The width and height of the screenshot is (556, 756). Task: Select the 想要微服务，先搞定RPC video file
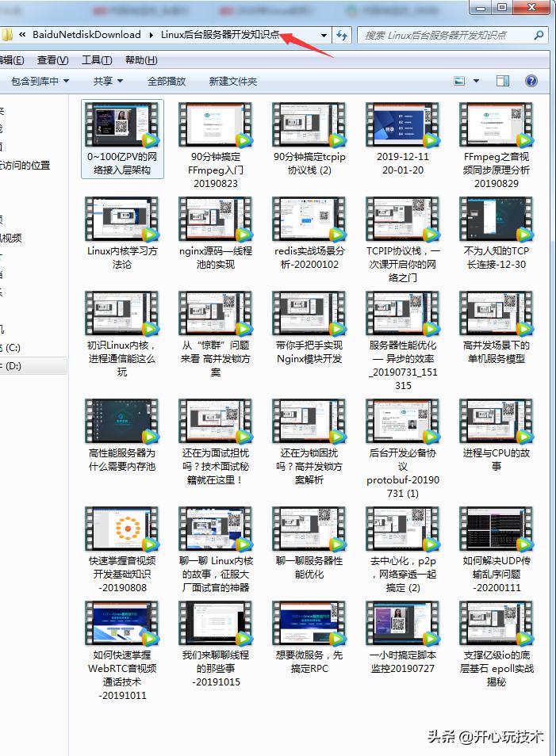pos(309,638)
